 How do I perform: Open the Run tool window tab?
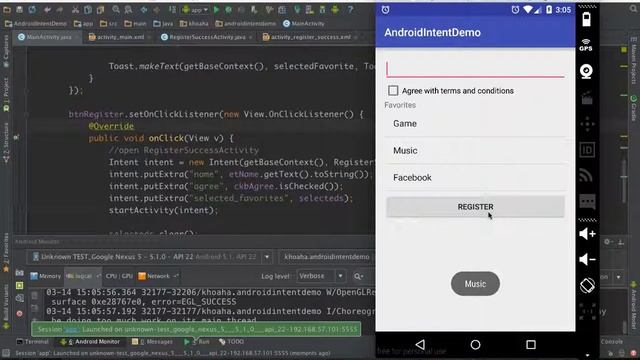pos(197,341)
